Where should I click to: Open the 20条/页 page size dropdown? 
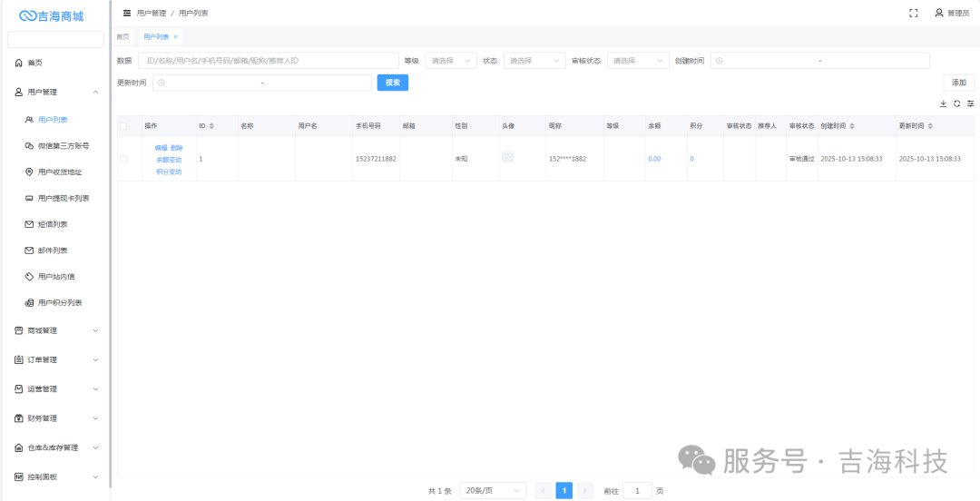tap(492, 491)
